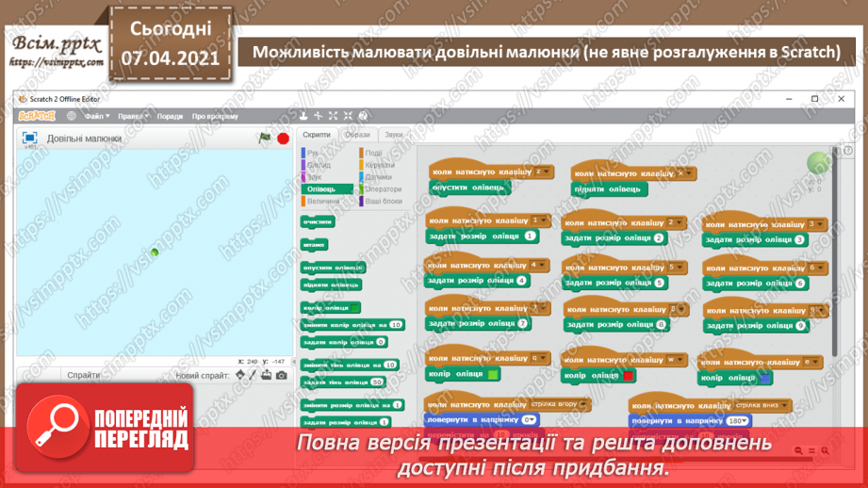
Task: Open the Файл menu
Action: tap(97, 116)
